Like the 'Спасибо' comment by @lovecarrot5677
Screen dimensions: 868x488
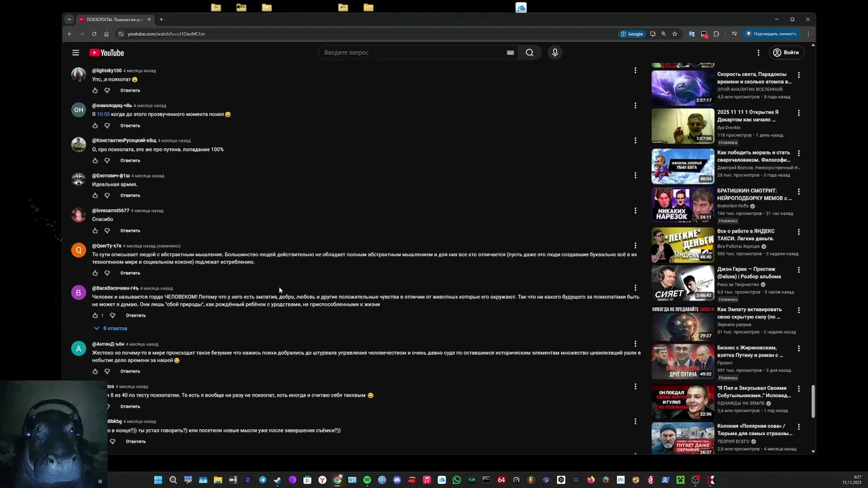[x=95, y=230]
